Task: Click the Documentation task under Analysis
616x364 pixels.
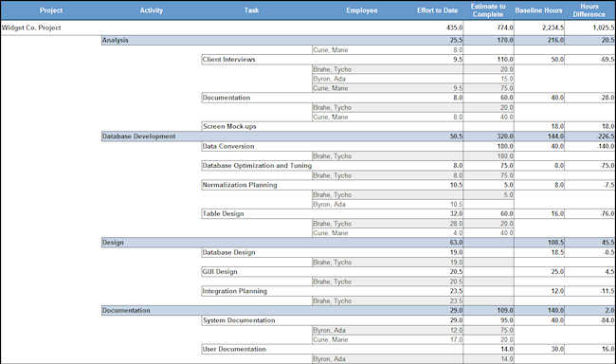Action: (226, 98)
